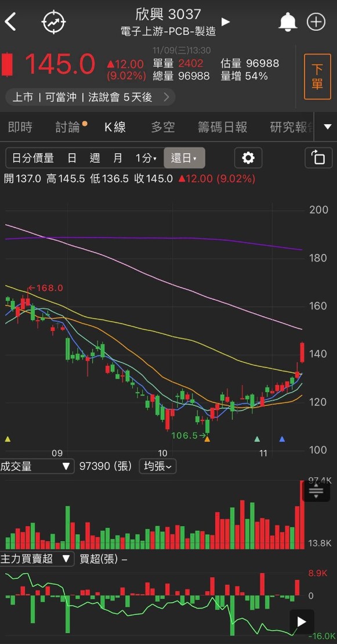Select the 週 weekly period
The image size is (337, 644).
coord(95,158)
